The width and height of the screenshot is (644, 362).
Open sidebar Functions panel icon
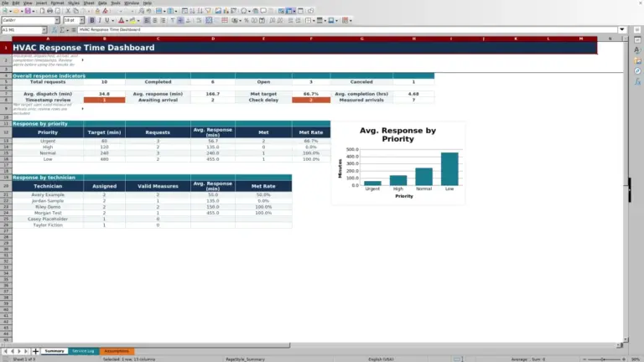point(637,81)
